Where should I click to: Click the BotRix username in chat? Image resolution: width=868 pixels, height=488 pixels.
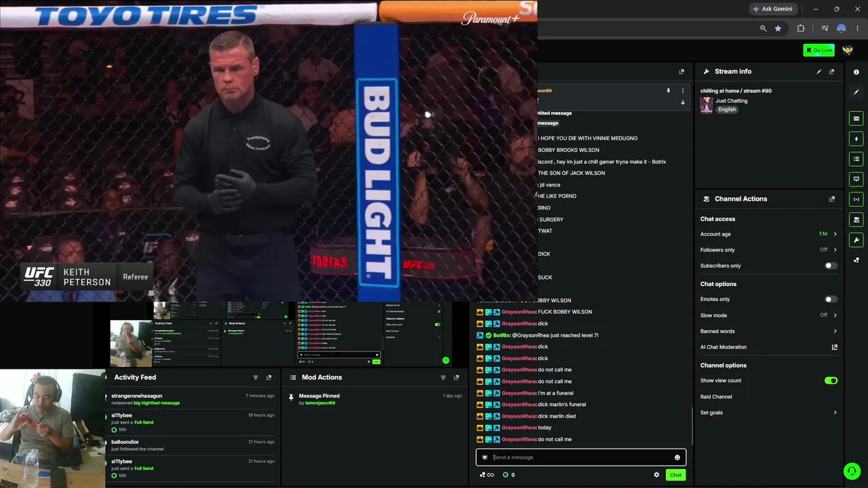(x=501, y=335)
